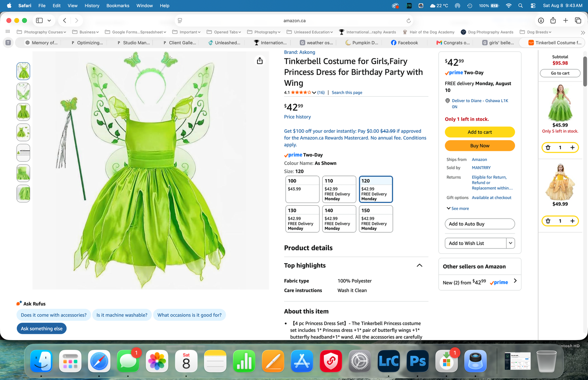Launch Lightroom Classic from the dock
This screenshot has height=380, width=588.
click(388, 361)
